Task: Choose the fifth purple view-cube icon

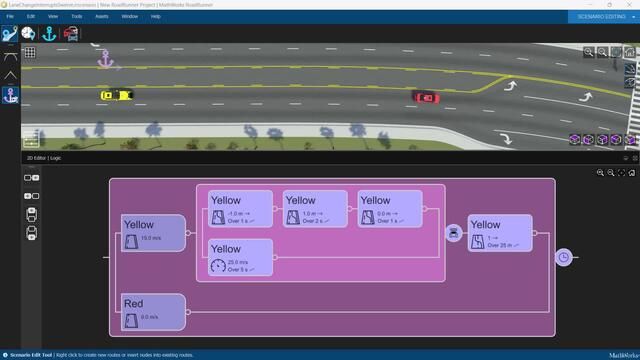Action: 630,140
